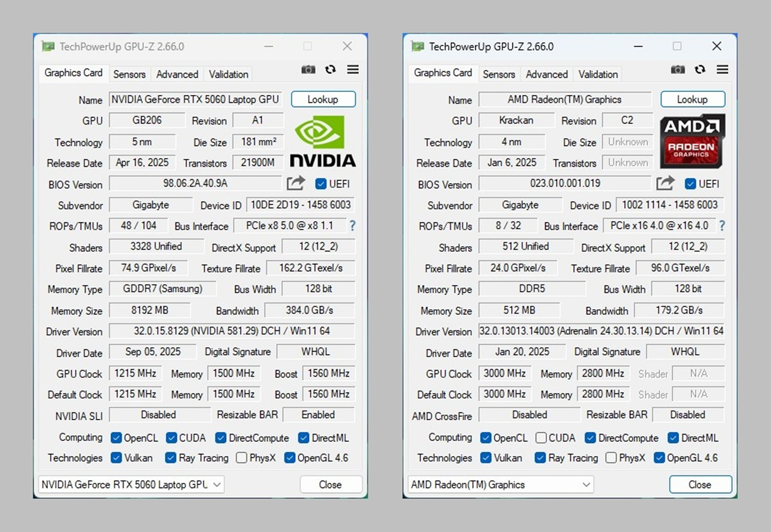Click GPU value Krackan
The width and height of the screenshot is (771, 532).
click(516, 120)
